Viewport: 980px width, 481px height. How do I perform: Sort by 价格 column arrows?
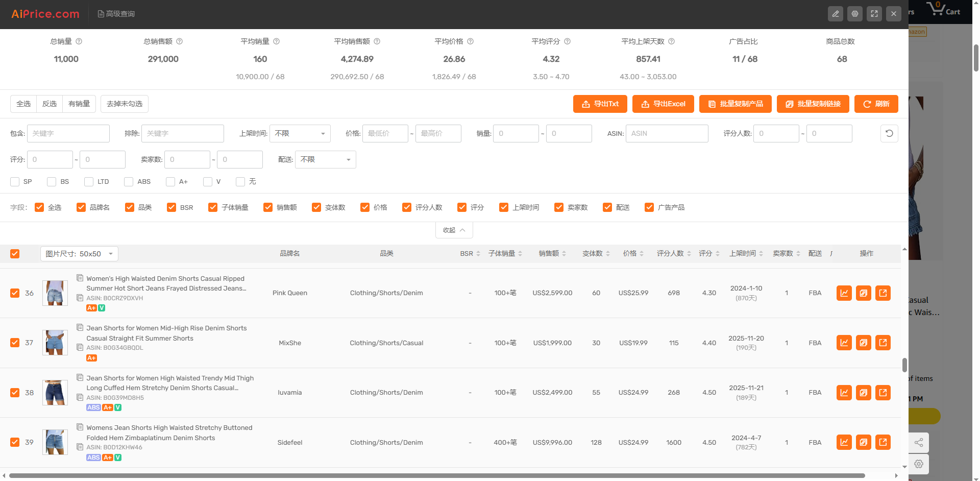click(642, 254)
